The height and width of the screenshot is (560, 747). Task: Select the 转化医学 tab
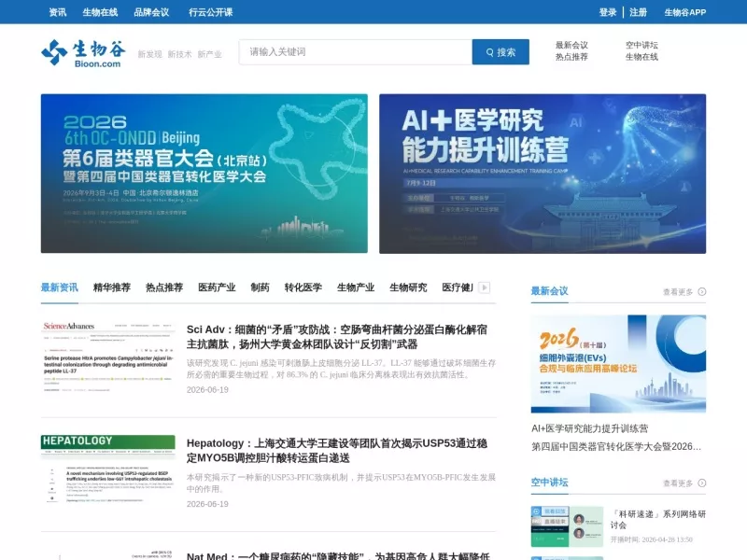click(303, 287)
